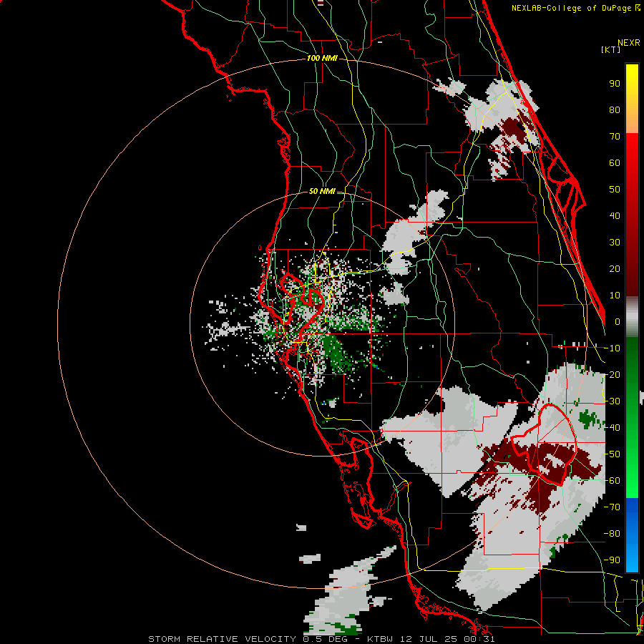Screen dimensions: 644x644
Task: Click the -70 scale value
Action: (x=612, y=507)
